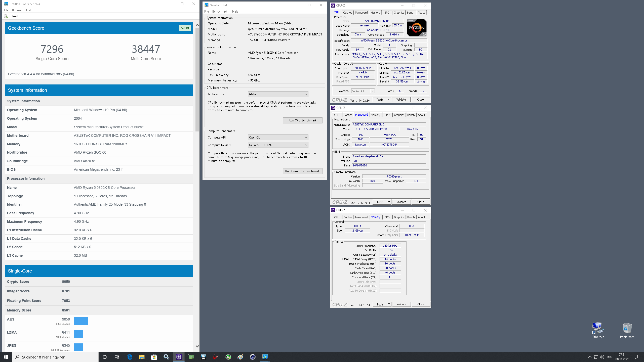Click the Ryzen logo in CPU-Z

[417, 28]
